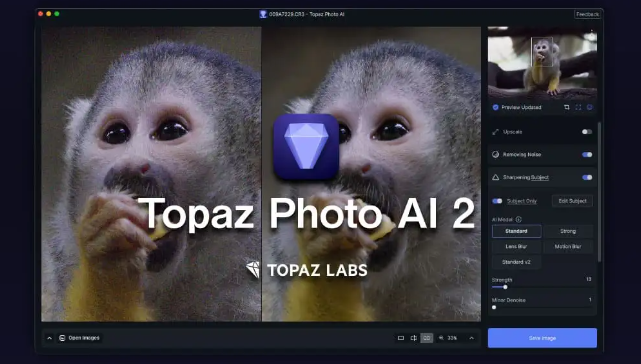Select the Strong AI model
The height and width of the screenshot is (364, 641).
(568, 231)
